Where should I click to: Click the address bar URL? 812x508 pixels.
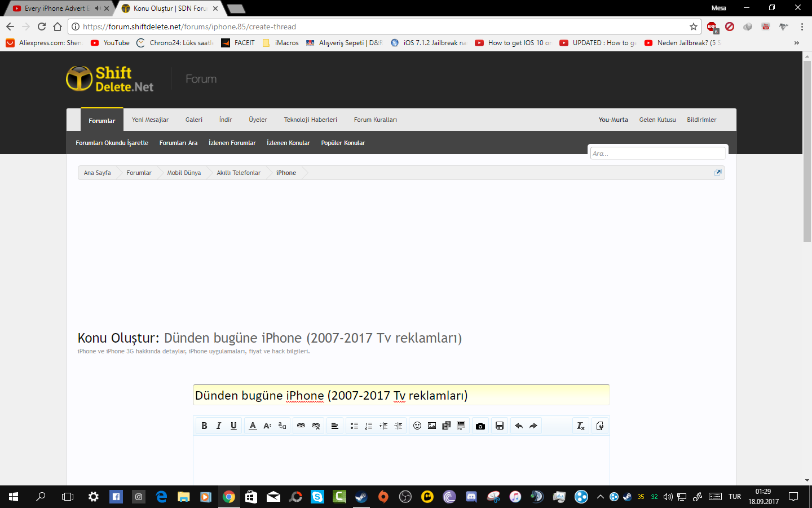189,27
